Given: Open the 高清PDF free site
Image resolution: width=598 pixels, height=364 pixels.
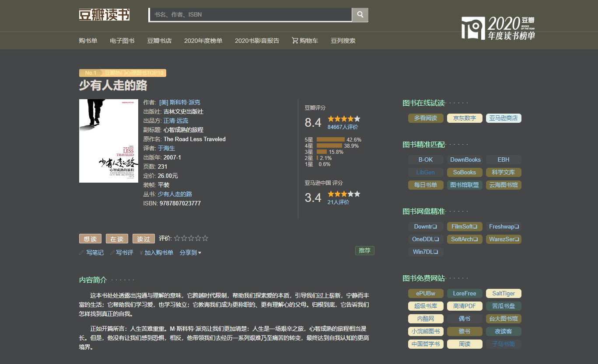Looking at the screenshot, I should (x=465, y=306).
